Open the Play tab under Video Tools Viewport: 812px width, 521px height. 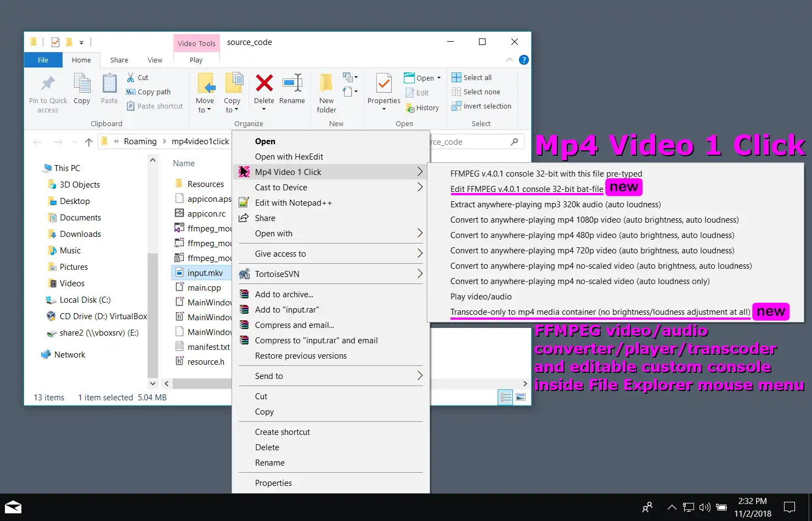(x=196, y=60)
